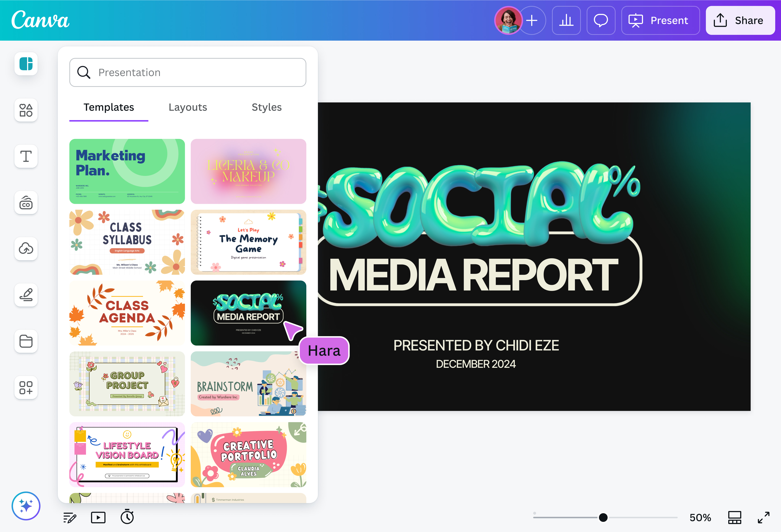Click the Present button
The width and height of the screenshot is (781, 532).
click(x=660, y=20)
